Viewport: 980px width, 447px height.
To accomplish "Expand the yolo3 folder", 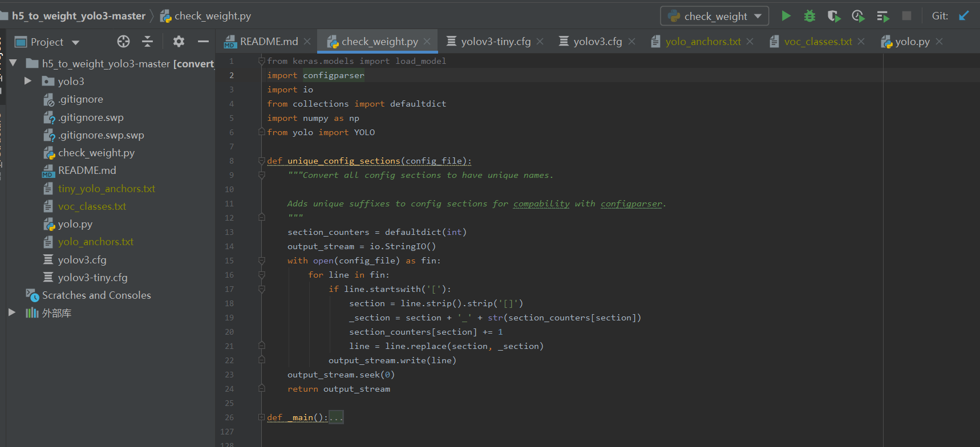I will tap(27, 81).
